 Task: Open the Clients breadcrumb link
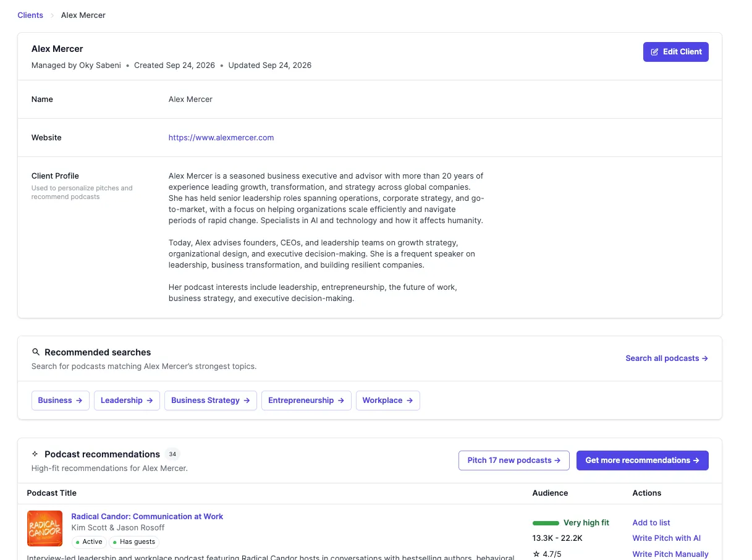point(30,15)
